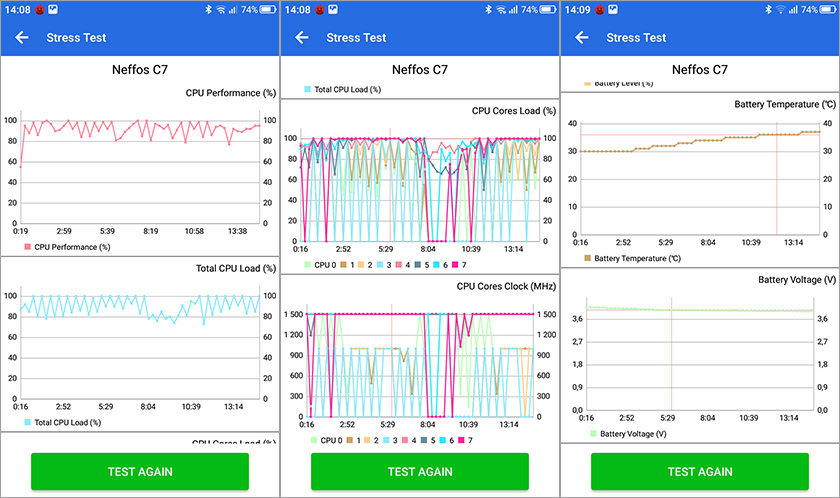
Task: Tap Stress Test title on right screen
Action: 636,37
